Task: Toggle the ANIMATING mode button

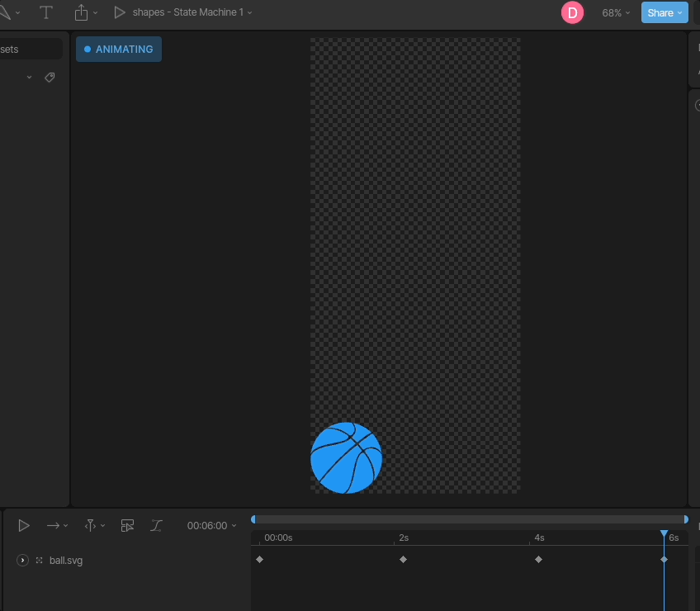Action: coord(119,50)
